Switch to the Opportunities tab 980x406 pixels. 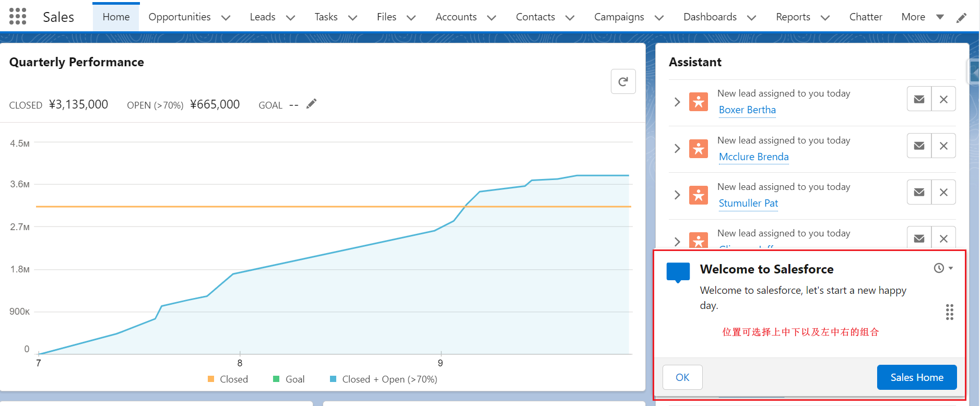coord(180,17)
